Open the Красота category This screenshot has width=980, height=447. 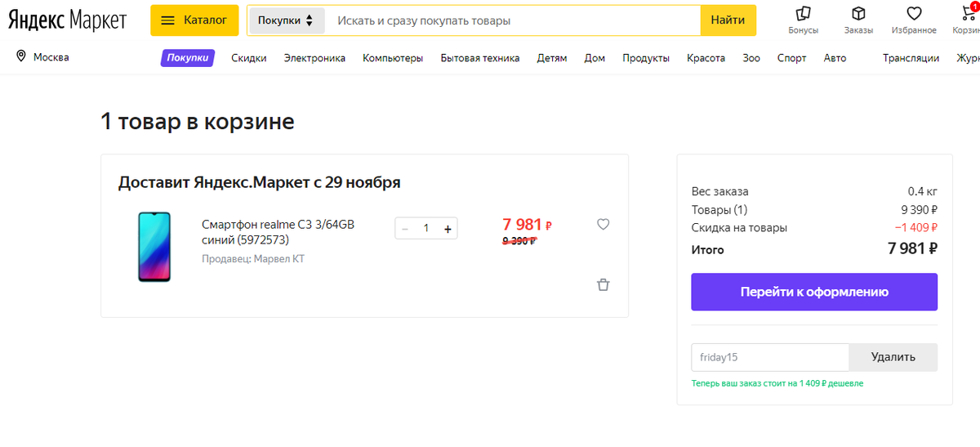(x=706, y=58)
